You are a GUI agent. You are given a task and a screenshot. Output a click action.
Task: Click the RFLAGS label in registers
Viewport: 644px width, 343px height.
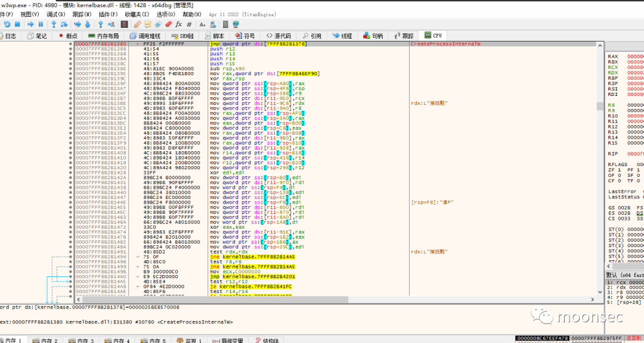(617, 164)
